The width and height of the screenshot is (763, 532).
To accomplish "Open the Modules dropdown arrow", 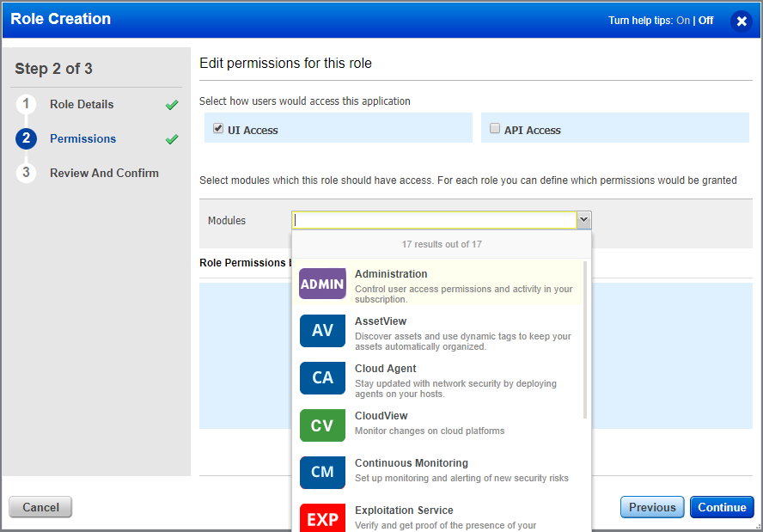I will 584,220.
